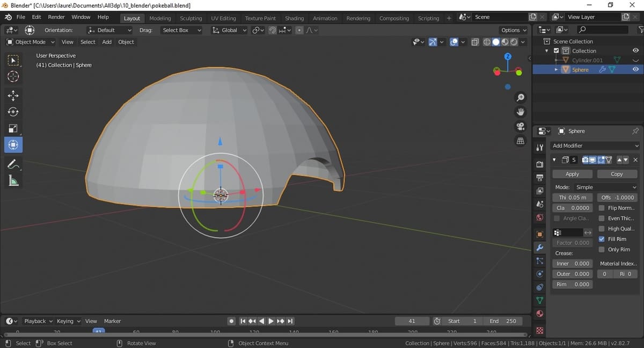This screenshot has height=348, width=644.
Task: Open the Modifiers wrench properties tab
Action: point(540,247)
